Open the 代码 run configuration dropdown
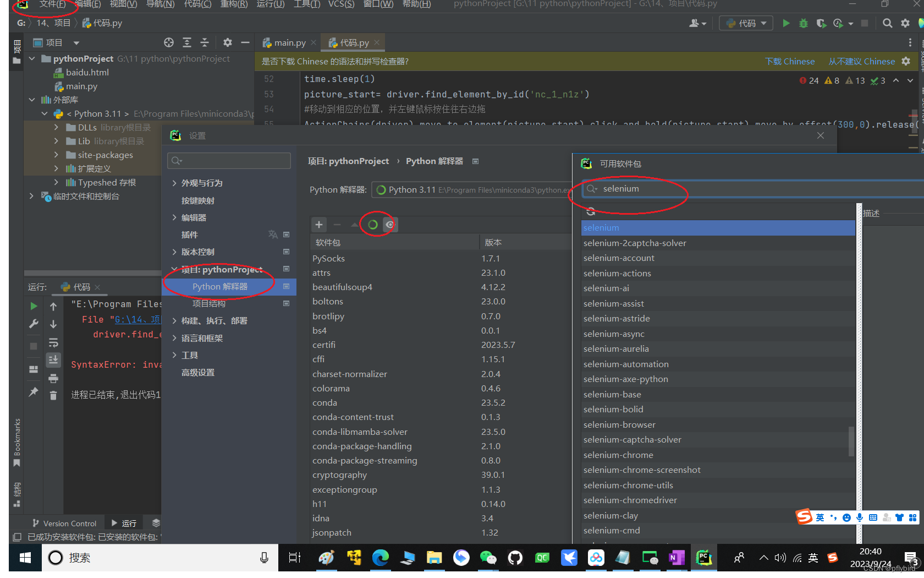This screenshot has height=578, width=924. pyautogui.click(x=746, y=23)
